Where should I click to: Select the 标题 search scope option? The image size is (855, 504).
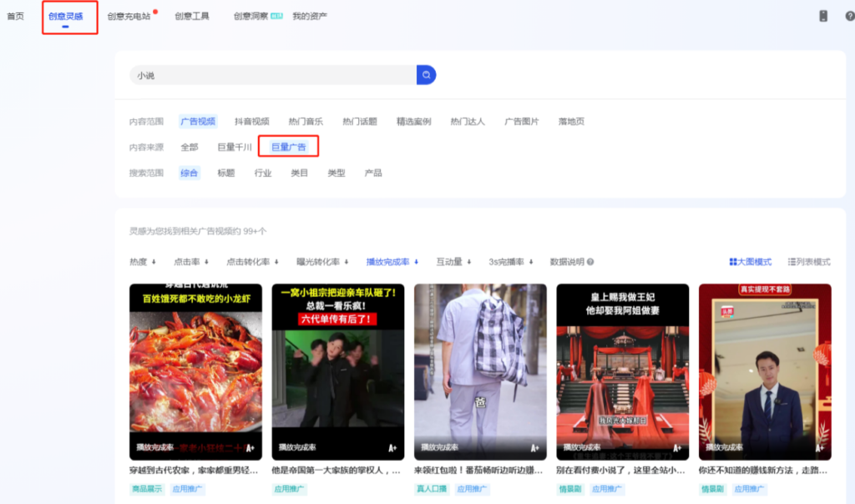pos(225,173)
